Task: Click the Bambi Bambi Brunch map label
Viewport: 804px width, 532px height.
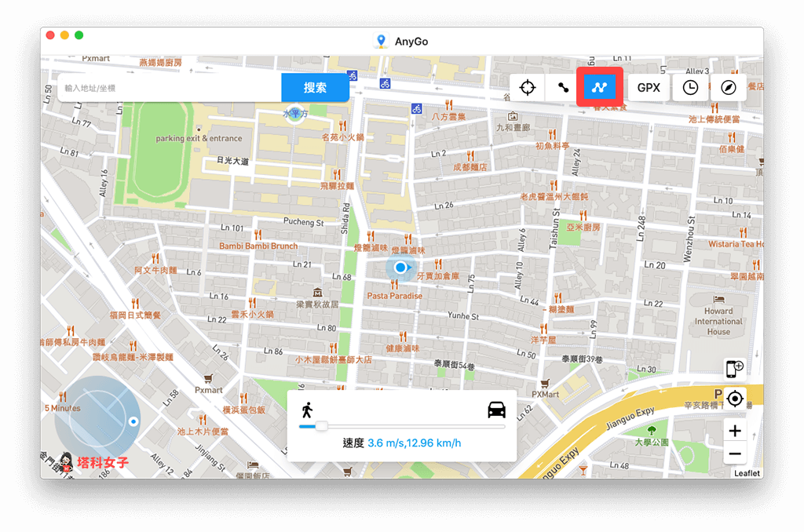Action: click(258, 246)
